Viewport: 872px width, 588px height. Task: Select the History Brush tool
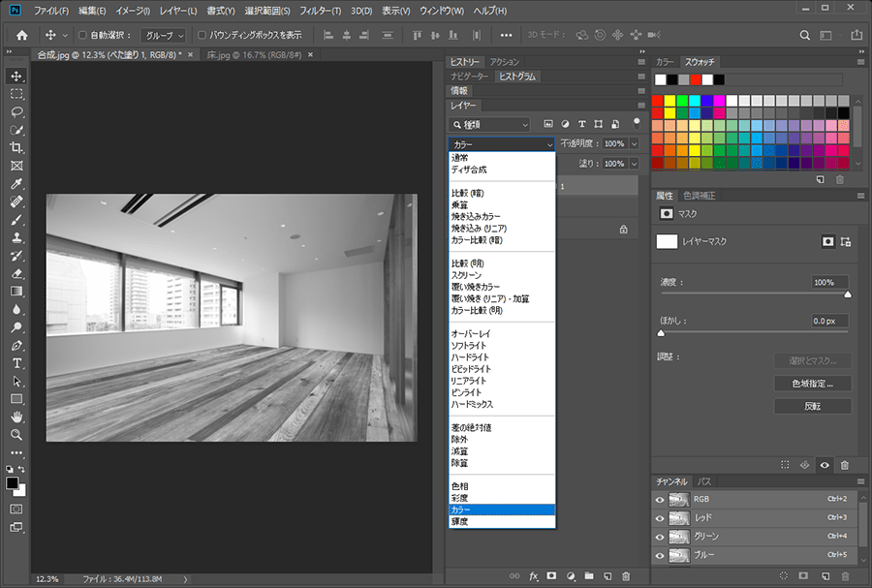16,256
